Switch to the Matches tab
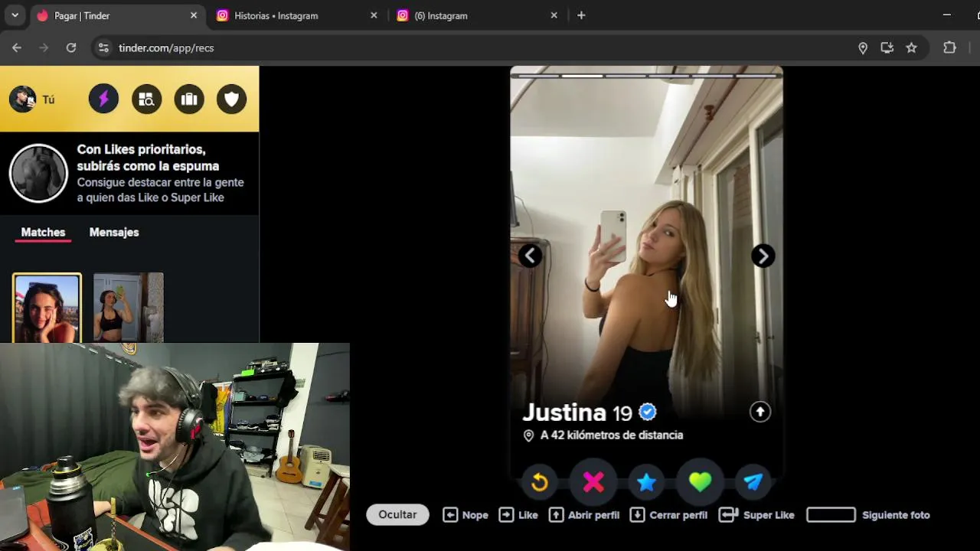 pyautogui.click(x=43, y=232)
